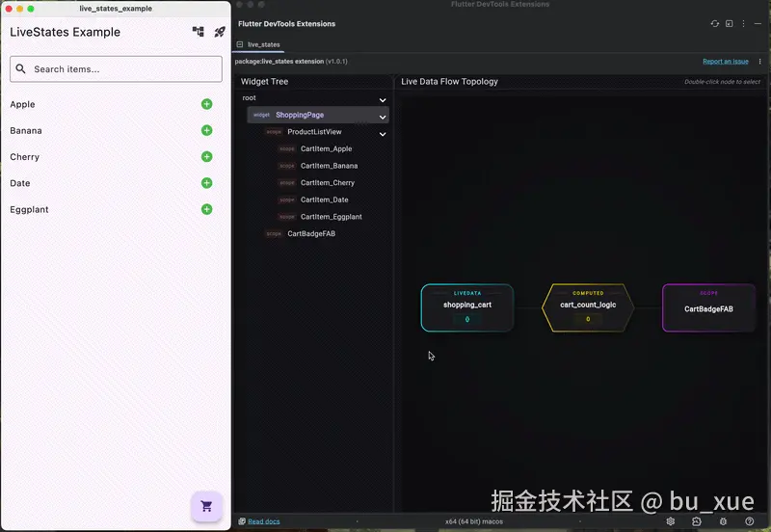
Task: Add Cherry to the cart
Action: (206, 157)
